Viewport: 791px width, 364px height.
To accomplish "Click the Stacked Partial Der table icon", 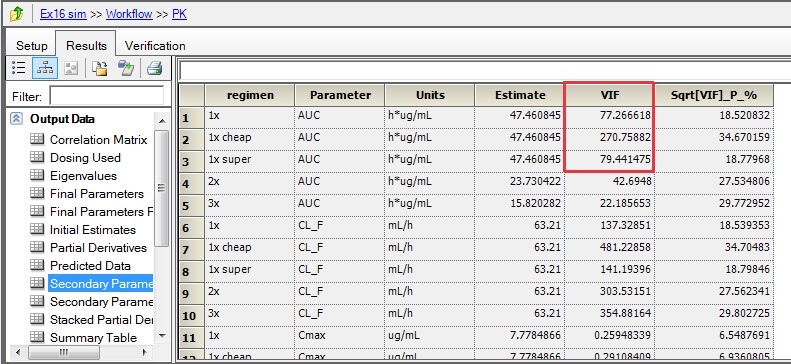I will click(37, 319).
